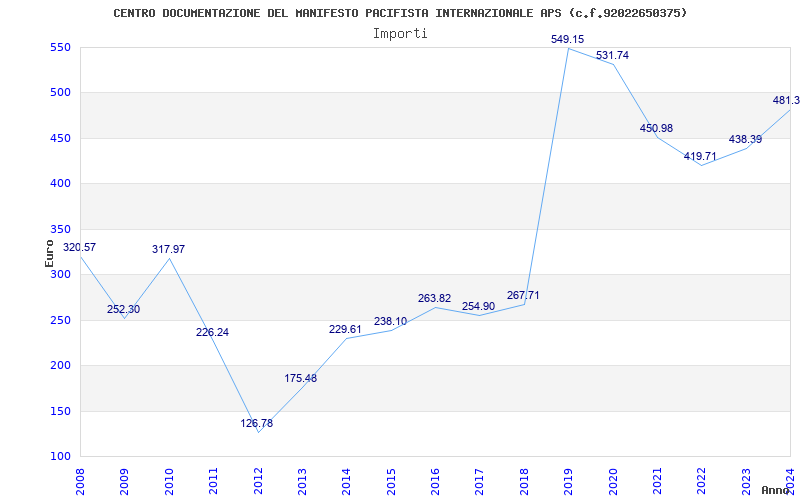
Task: Select data label 254.90
Action: click(x=478, y=307)
